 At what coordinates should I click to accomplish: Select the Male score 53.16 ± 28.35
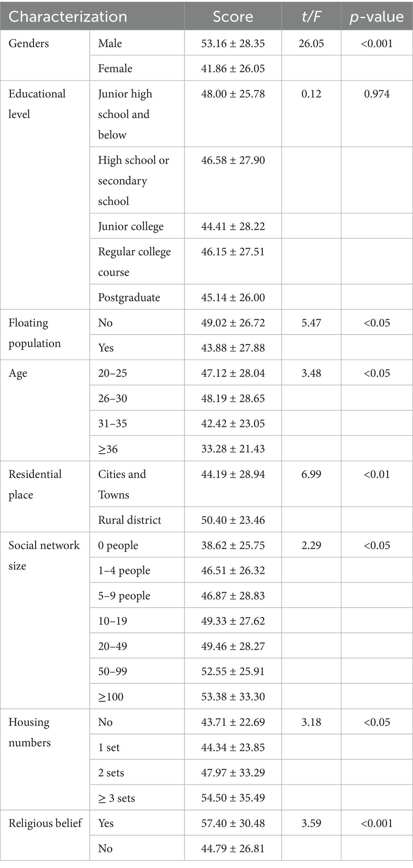pyautogui.click(x=233, y=44)
